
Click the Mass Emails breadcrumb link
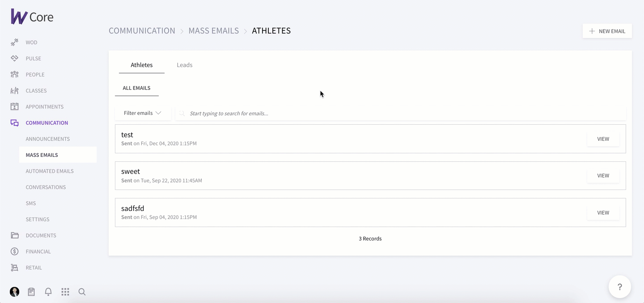(x=214, y=31)
